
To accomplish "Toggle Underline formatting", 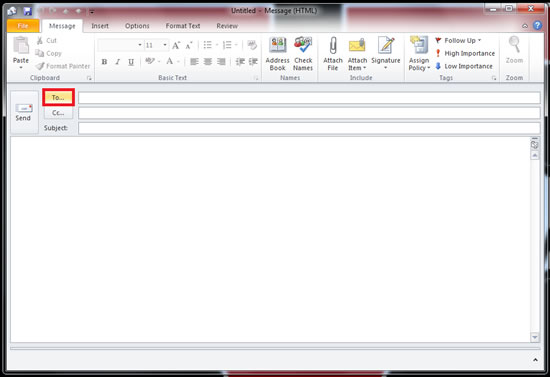I will pyautogui.click(x=131, y=62).
